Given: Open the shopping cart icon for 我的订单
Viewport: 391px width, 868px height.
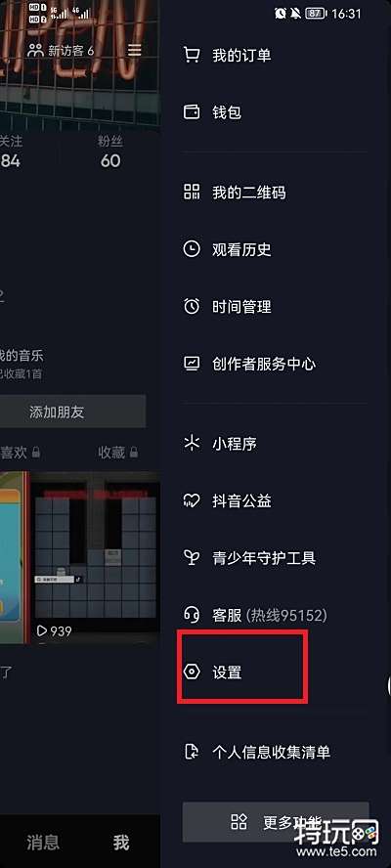Looking at the screenshot, I should [191, 55].
